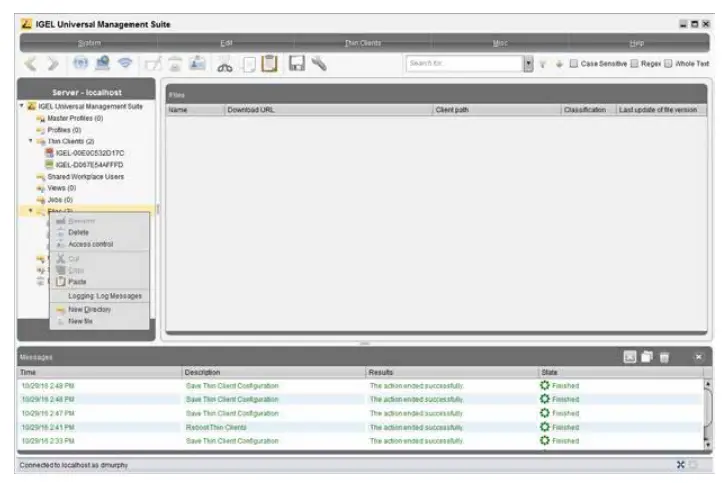Image resolution: width=724 pixels, height=483 pixels.
Task: Click the Search for input field
Action: point(465,63)
